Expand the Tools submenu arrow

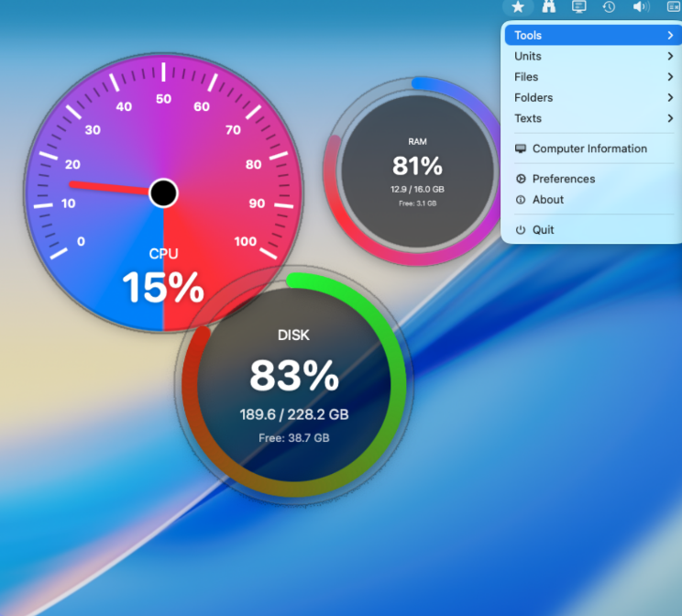coord(670,36)
